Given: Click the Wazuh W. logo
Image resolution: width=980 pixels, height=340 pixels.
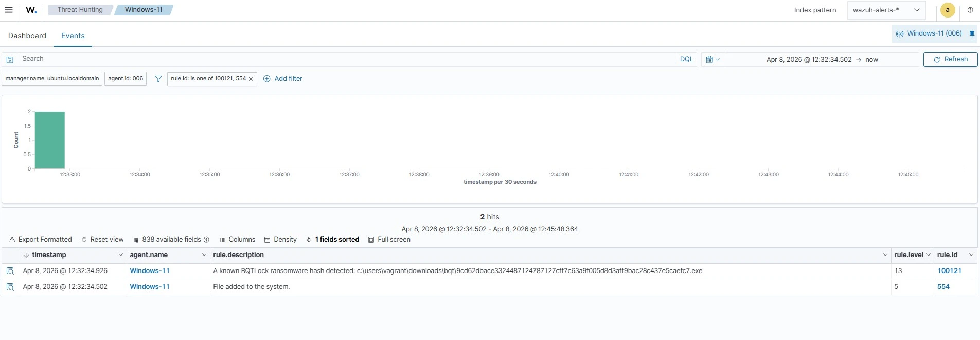Looking at the screenshot, I should tap(31, 10).
